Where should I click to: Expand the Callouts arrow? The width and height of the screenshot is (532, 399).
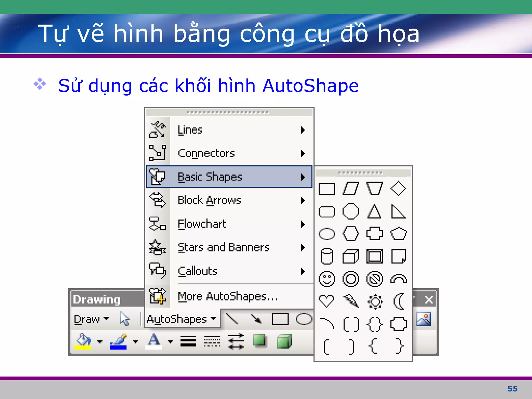[x=303, y=271]
